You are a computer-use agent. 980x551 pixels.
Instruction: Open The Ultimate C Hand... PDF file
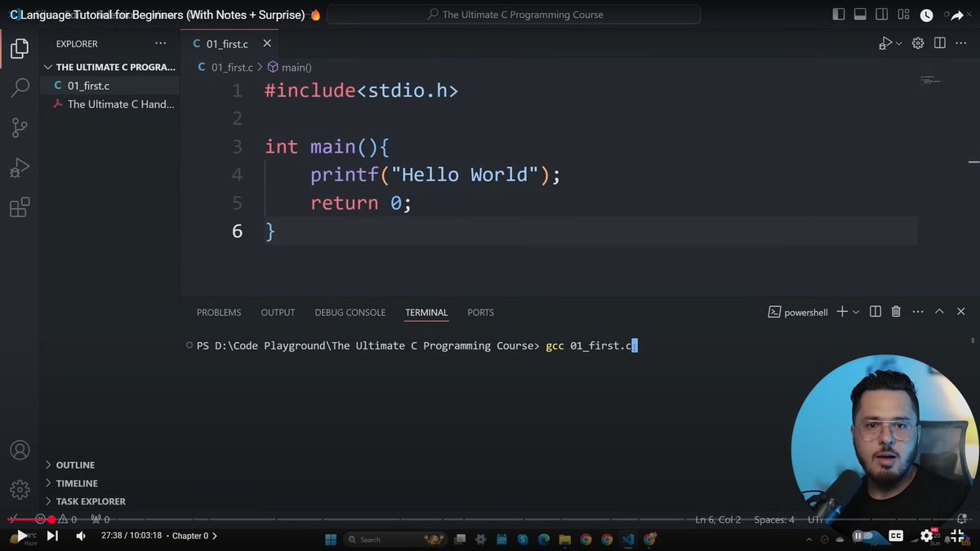109,104
